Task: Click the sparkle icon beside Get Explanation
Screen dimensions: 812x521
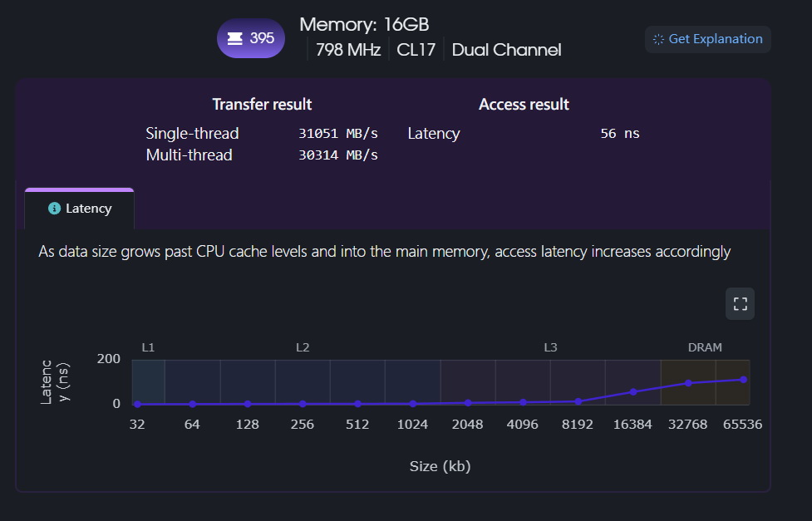Action: 658,39
